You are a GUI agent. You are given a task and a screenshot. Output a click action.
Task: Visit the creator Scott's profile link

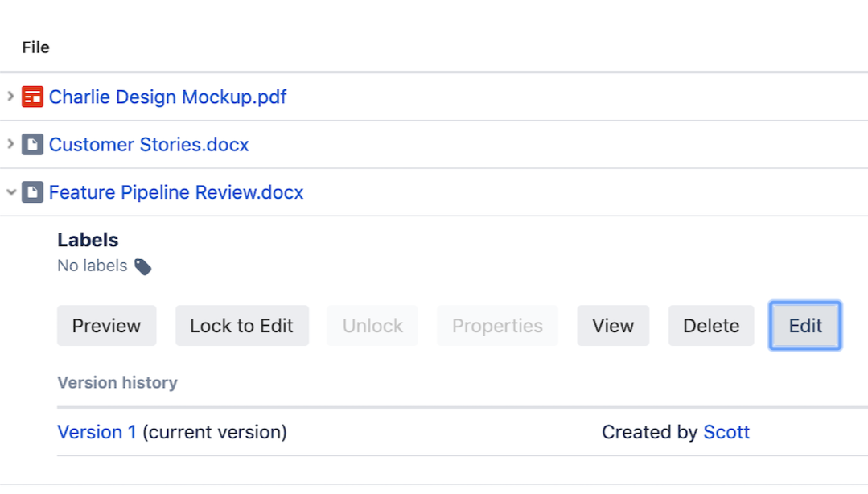726,432
